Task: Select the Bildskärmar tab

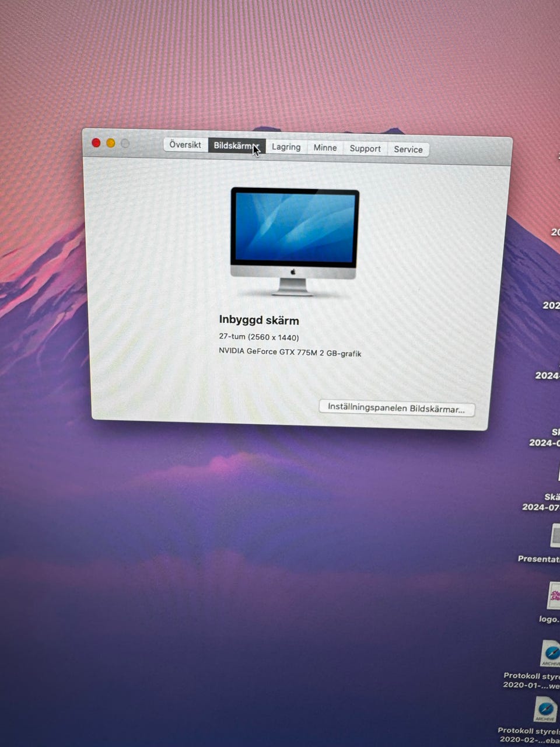Action: point(236,146)
